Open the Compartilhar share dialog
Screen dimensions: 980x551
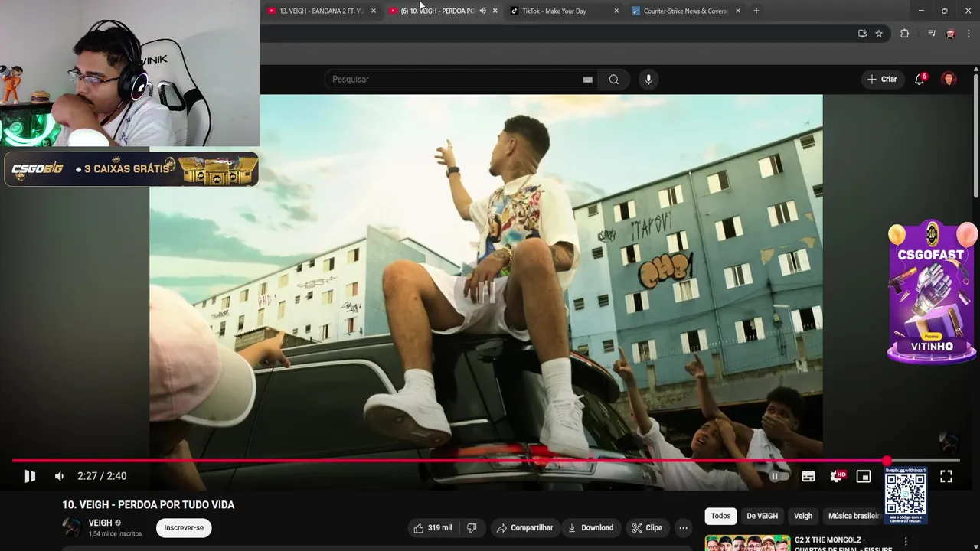[524, 527]
